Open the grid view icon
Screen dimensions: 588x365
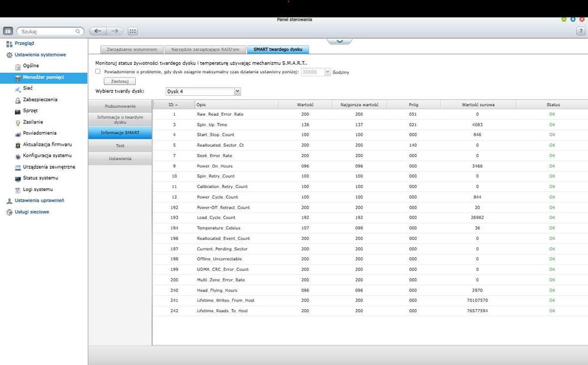[133, 31]
